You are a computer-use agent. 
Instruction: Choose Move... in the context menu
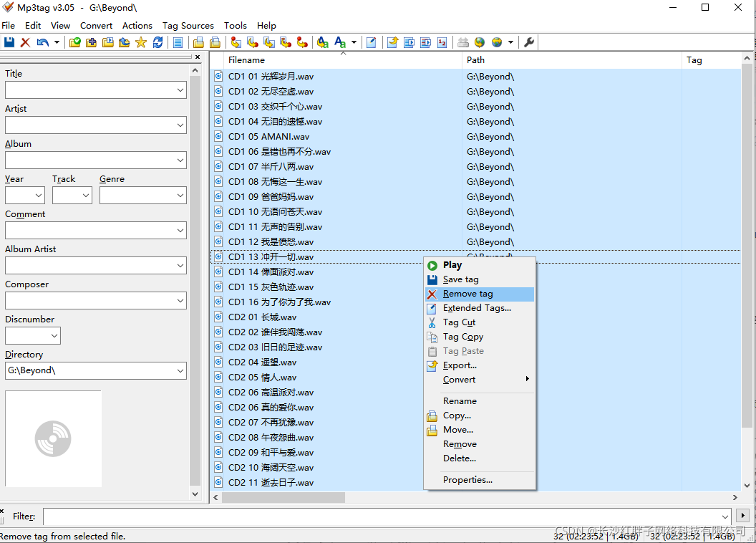tap(480, 430)
